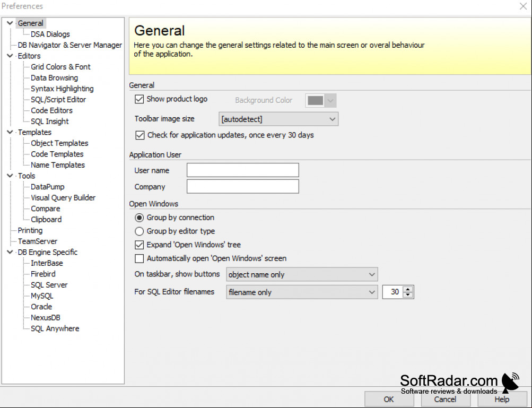Open SQL/Script Editor settings
The height and width of the screenshot is (408, 532).
58,99
